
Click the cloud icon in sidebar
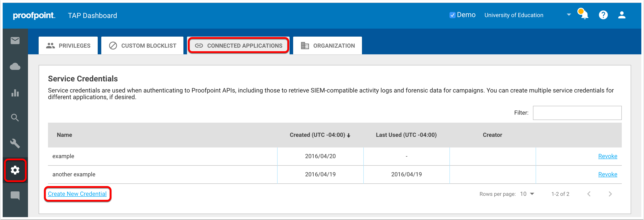click(x=15, y=67)
